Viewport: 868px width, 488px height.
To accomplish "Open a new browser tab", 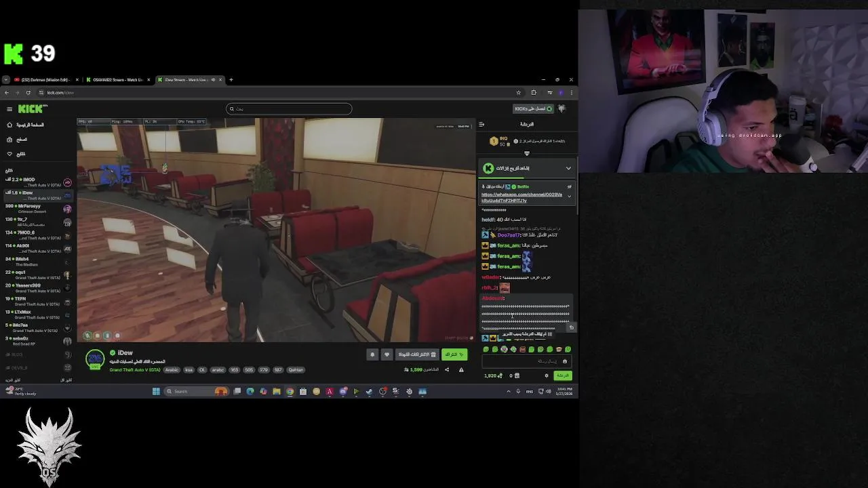I will coord(231,80).
